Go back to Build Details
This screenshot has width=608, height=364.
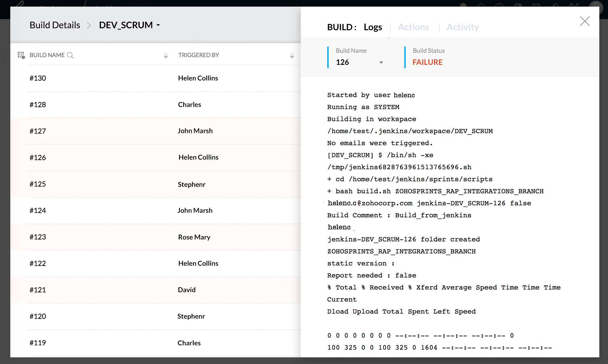[55, 25]
